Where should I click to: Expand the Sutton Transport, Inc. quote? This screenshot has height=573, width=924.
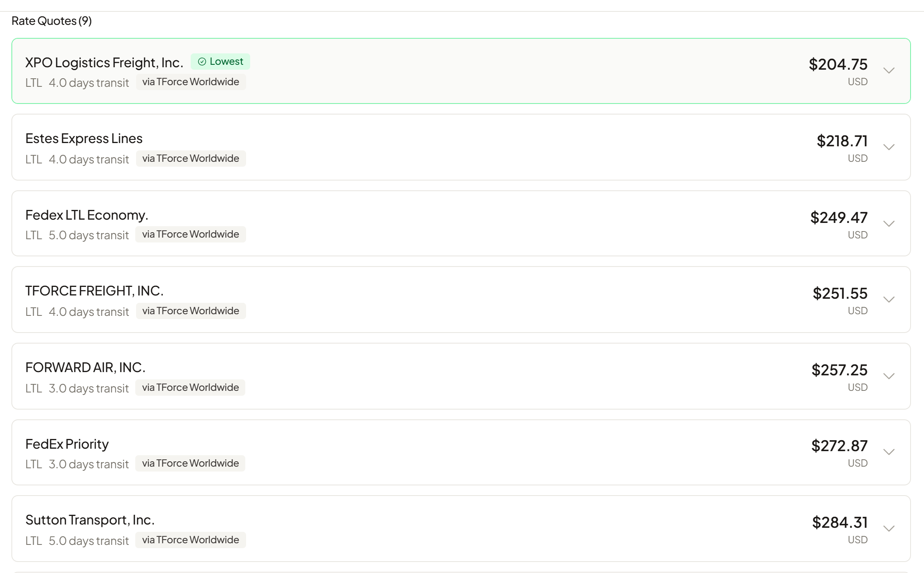click(889, 529)
